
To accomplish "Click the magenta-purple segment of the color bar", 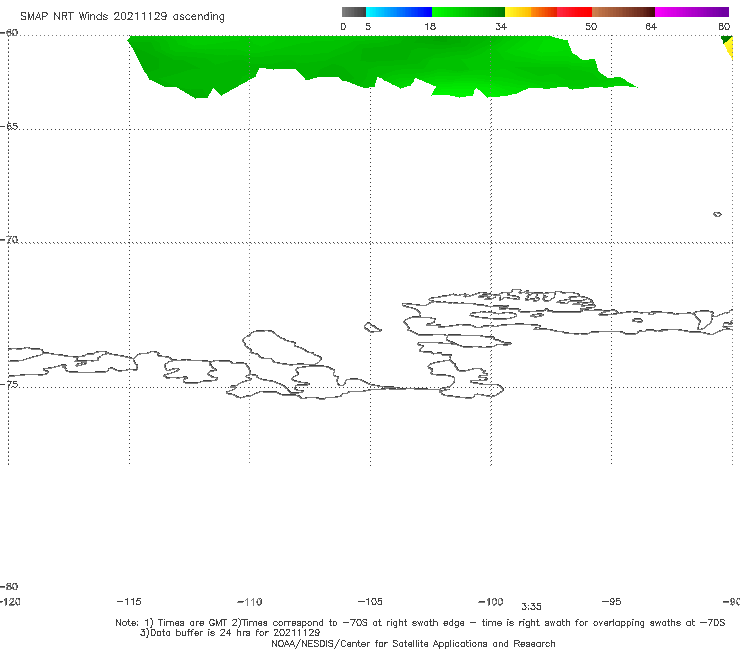I will point(692,12).
